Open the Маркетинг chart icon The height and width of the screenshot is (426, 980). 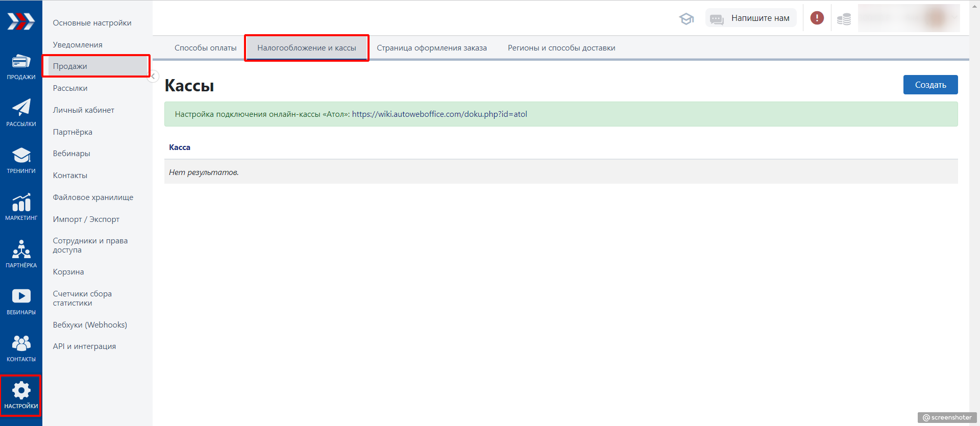(x=21, y=207)
